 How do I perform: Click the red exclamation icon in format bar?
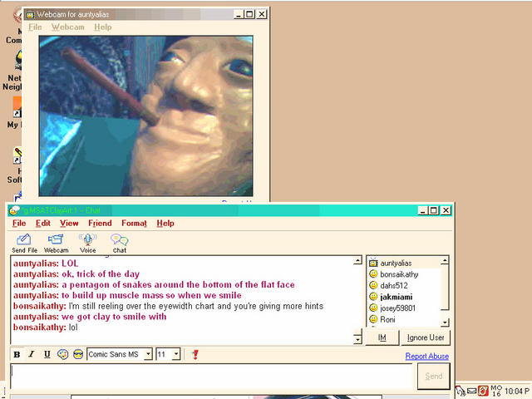tap(195, 355)
